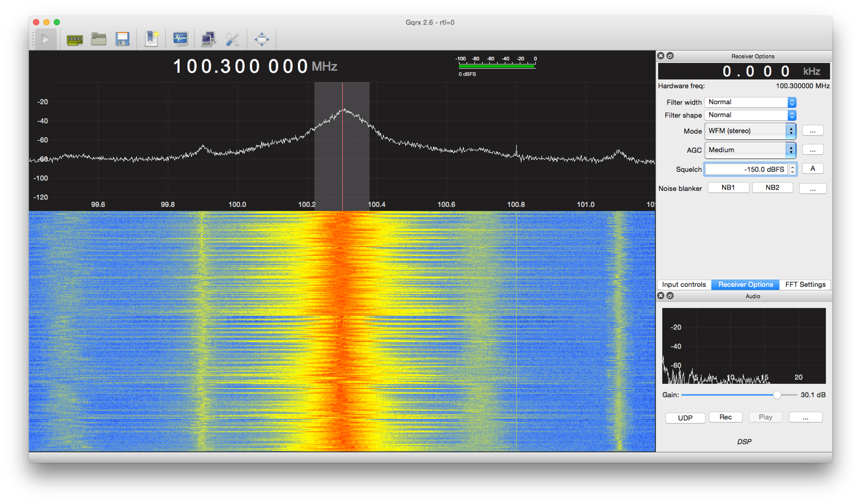Open the AGC dropdown showing Medium
The height and width of the screenshot is (504, 861).
[750, 150]
